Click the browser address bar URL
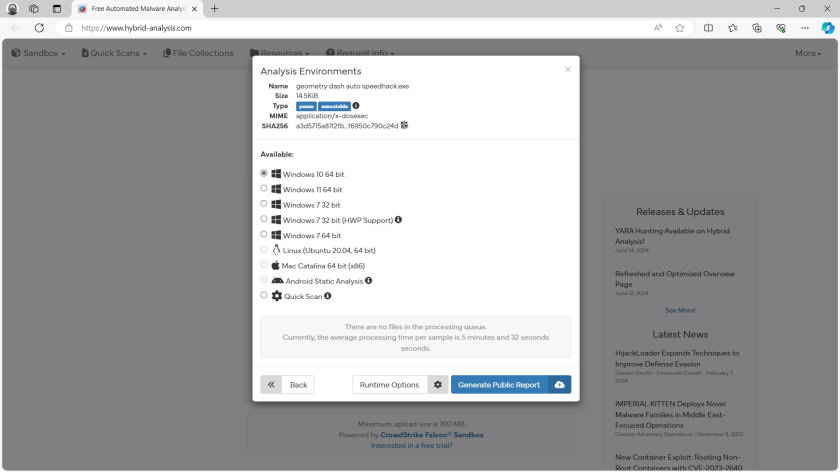 pos(300,28)
